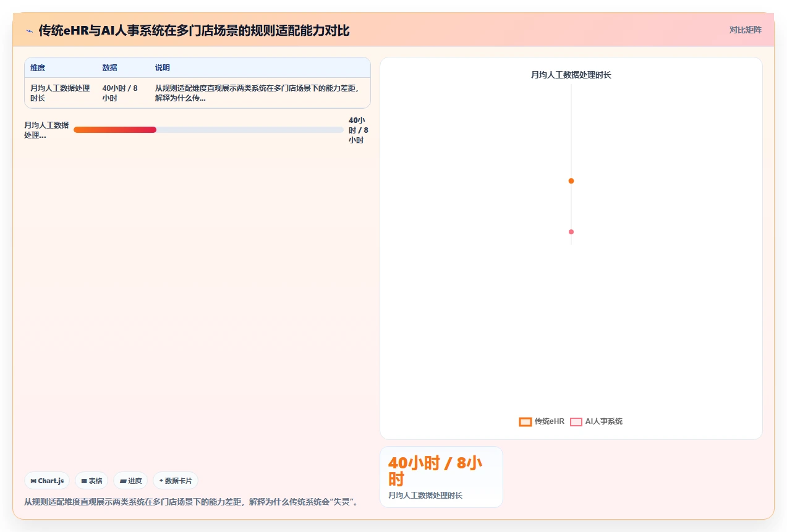
Task: Click the truncated progress label 月均人工数据处理…
Action: [x=46, y=130]
